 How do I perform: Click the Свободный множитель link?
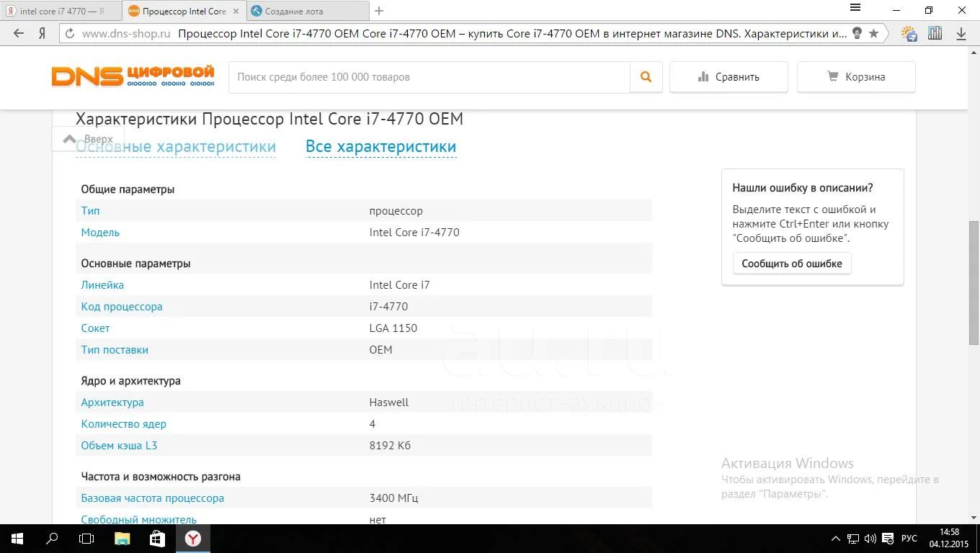(x=138, y=519)
